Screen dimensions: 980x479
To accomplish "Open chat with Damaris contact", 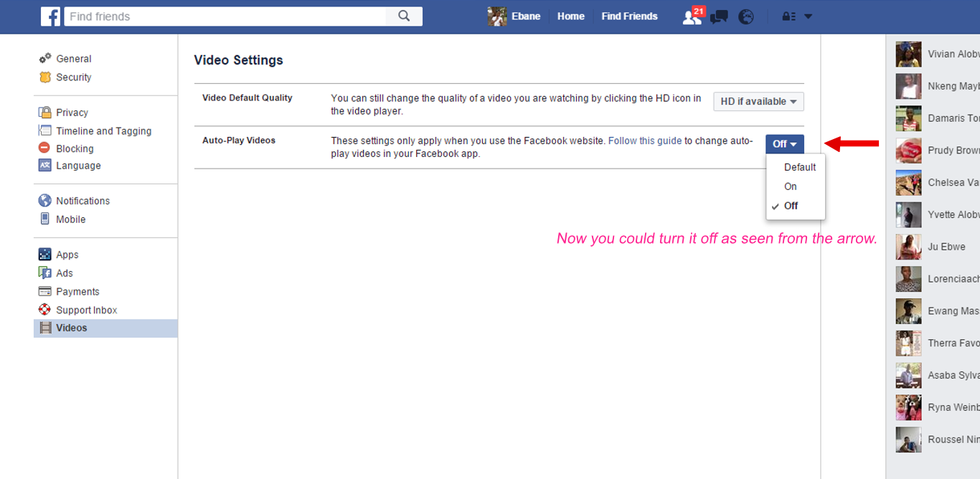I will click(x=938, y=118).
